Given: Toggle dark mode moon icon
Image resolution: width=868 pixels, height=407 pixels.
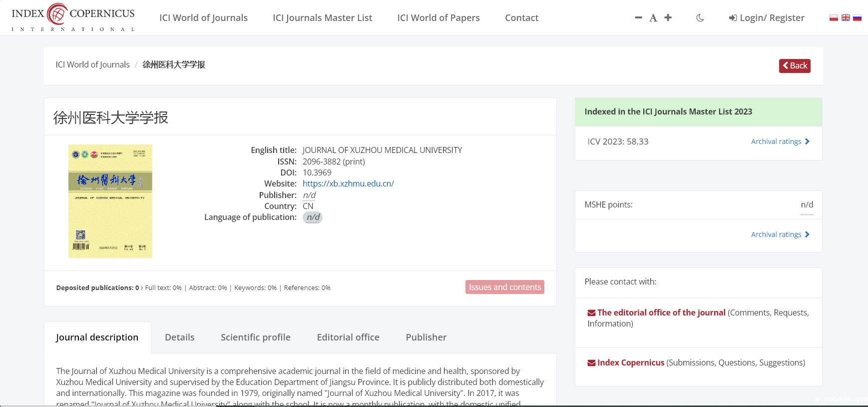Looking at the screenshot, I should [x=700, y=18].
